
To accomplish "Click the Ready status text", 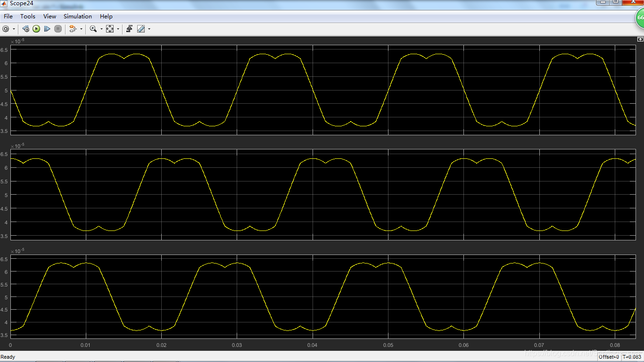I will click(8, 357).
